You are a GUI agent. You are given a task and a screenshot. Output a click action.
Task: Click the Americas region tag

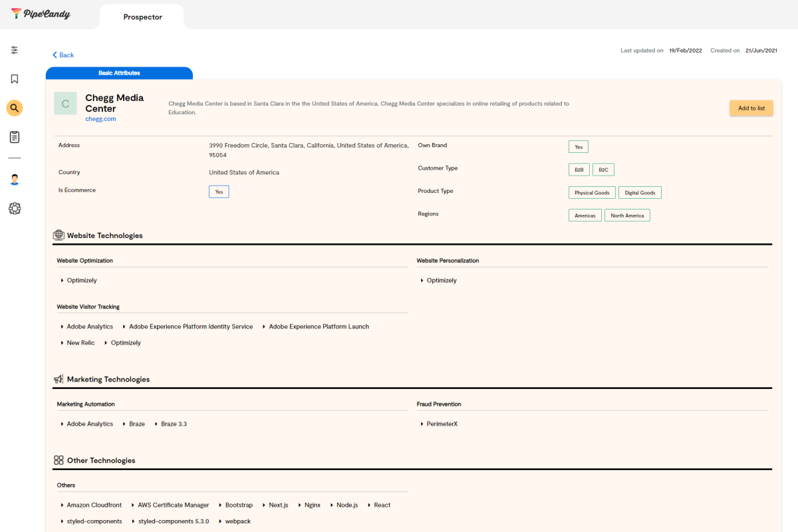tap(585, 215)
